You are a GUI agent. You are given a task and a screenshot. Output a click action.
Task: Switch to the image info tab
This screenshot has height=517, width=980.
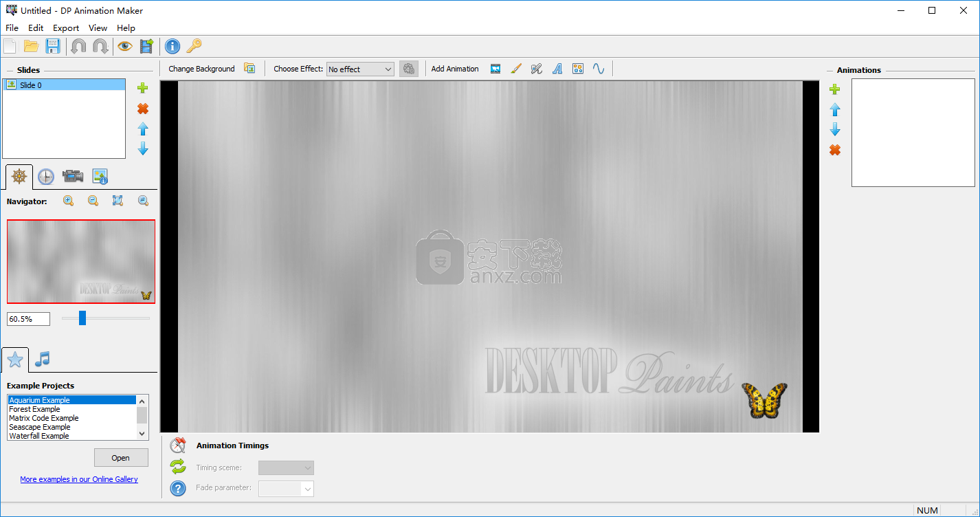click(100, 177)
